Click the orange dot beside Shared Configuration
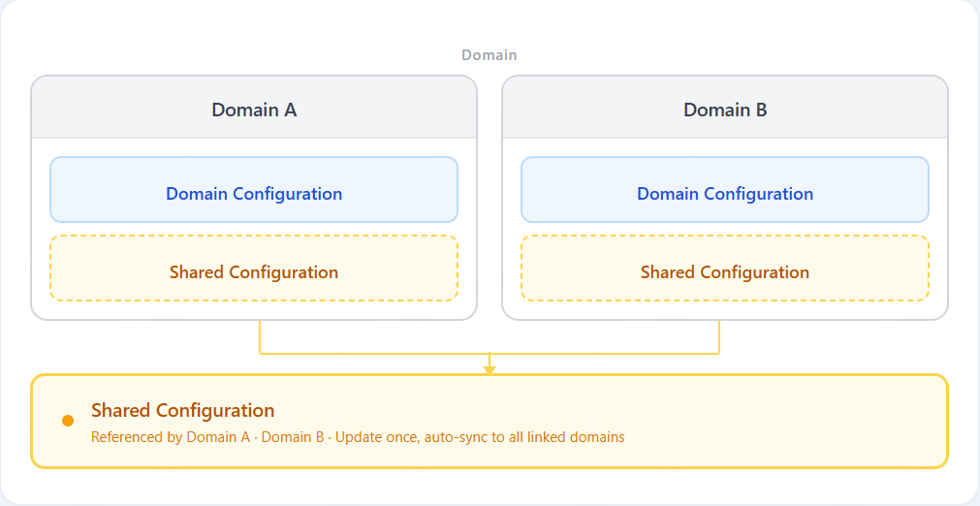Screen dimensions: 980x506 tap(68, 421)
